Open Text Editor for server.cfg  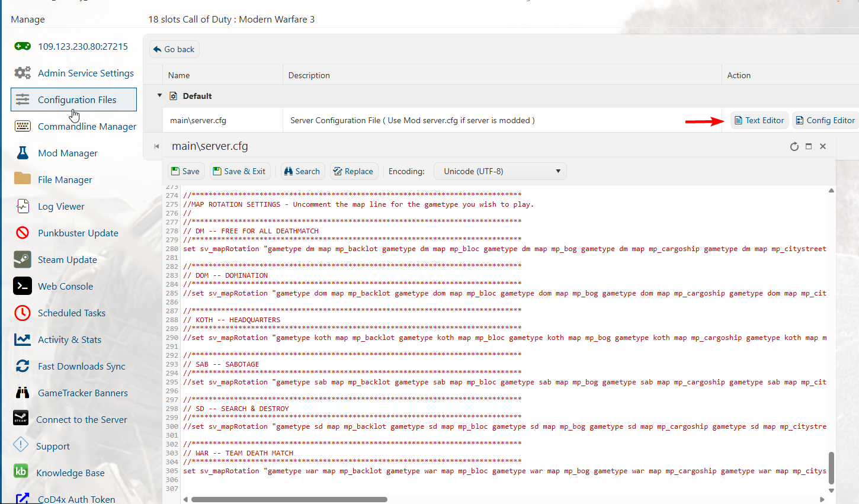pos(759,120)
